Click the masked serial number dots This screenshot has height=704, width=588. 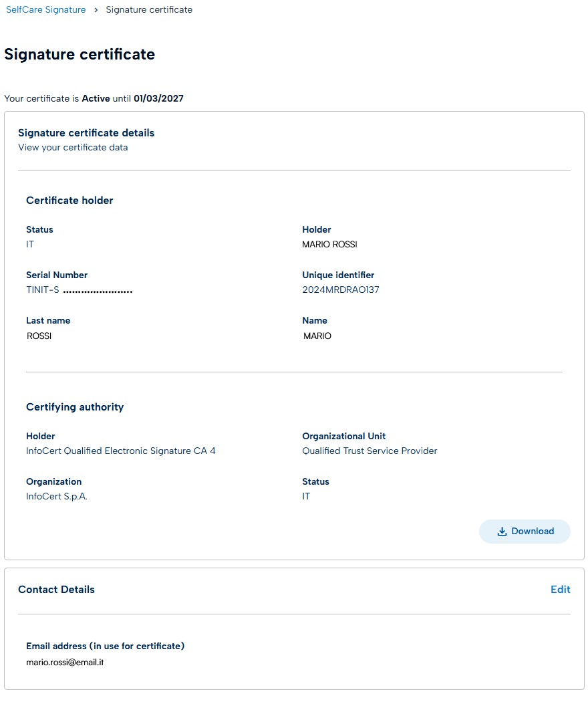point(98,292)
